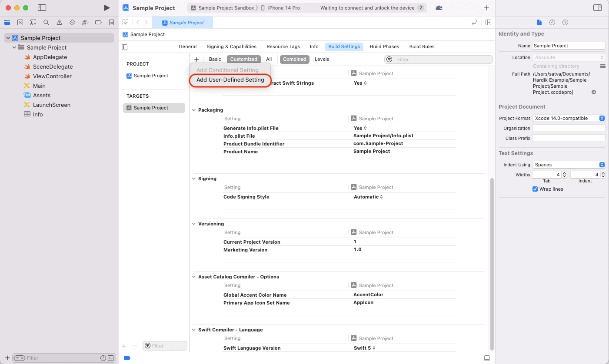
Task: Collapse the Sample Project root item
Action: point(8,38)
